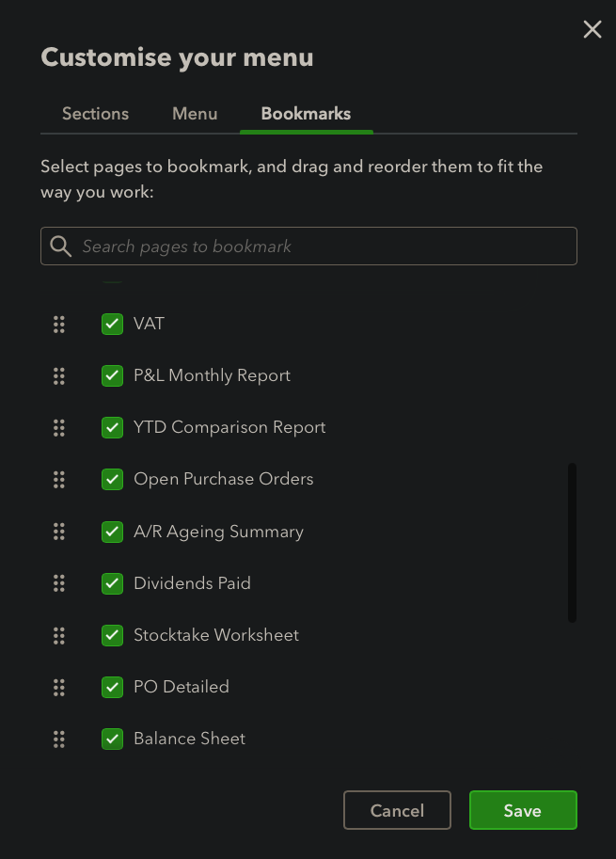616x859 pixels.
Task: Toggle off the Balance Sheet bookmark
Action: point(112,740)
